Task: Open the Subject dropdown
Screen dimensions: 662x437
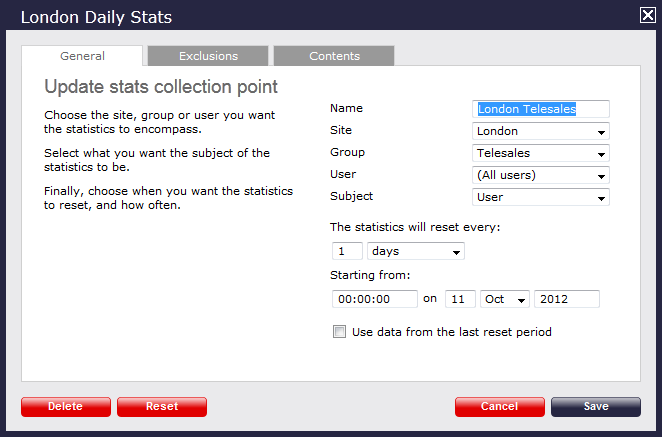Action: pos(540,197)
